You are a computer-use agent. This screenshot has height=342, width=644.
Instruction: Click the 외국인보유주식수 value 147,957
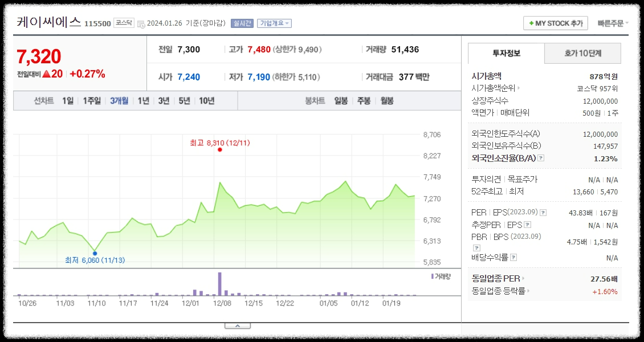605,146
